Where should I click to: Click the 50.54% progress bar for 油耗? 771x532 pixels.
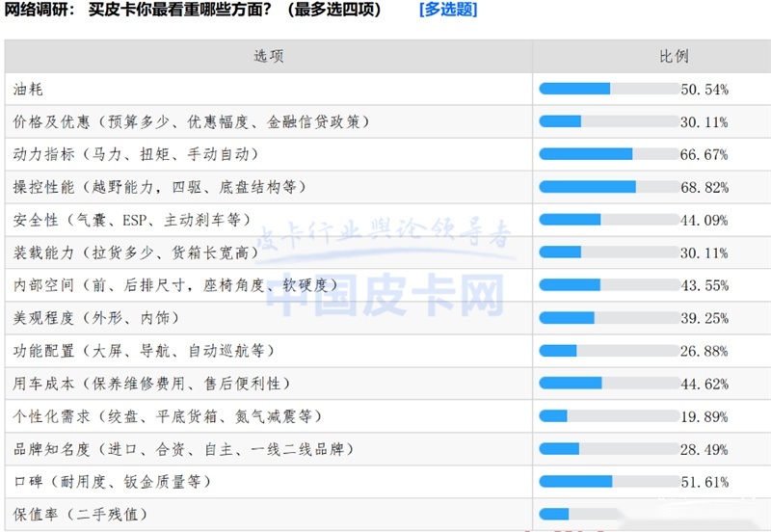tap(609, 89)
